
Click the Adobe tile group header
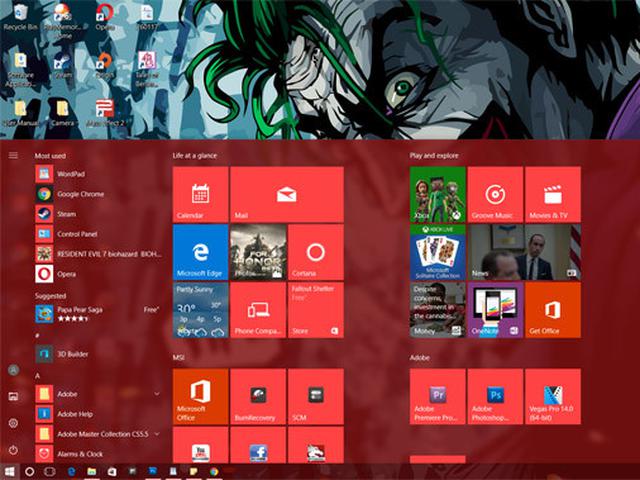[420, 358]
